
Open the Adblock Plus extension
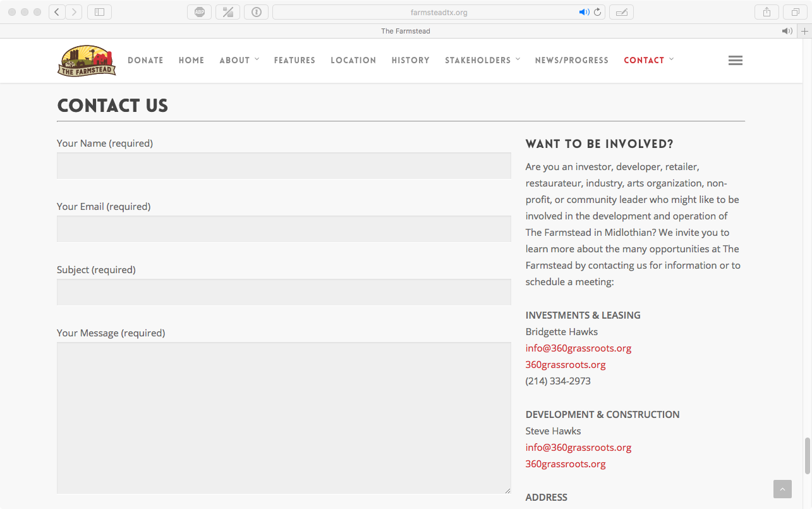pyautogui.click(x=200, y=12)
